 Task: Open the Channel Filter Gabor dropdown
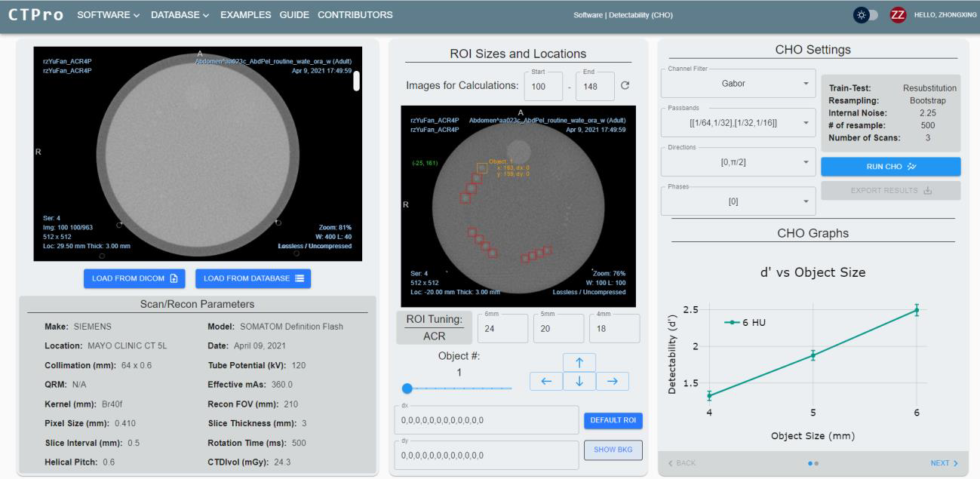click(739, 84)
